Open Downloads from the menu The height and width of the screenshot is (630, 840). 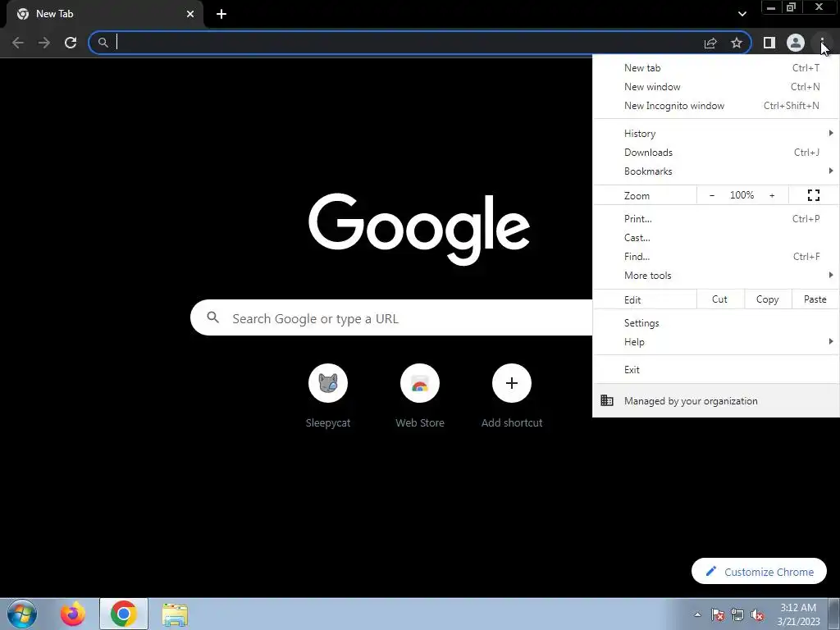pos(715,153)
